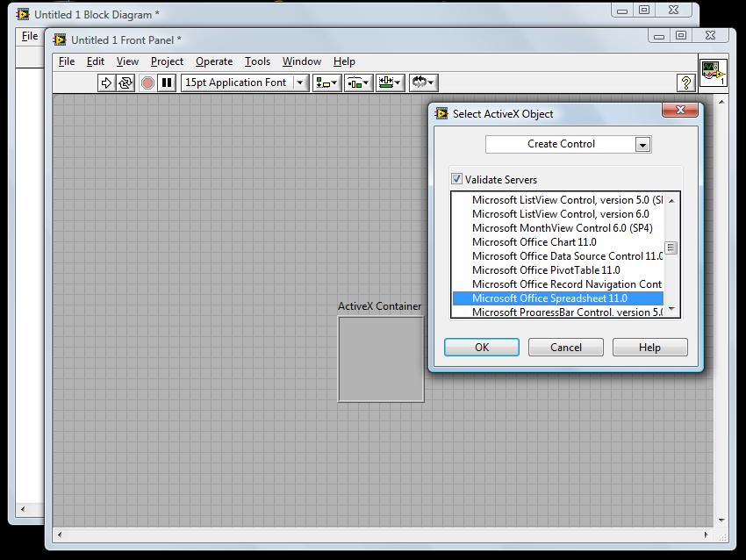This screenshot has width=746, height=560.
Task: Select the ActiveX Container on front panel
Action: click(x=381, y=359)
